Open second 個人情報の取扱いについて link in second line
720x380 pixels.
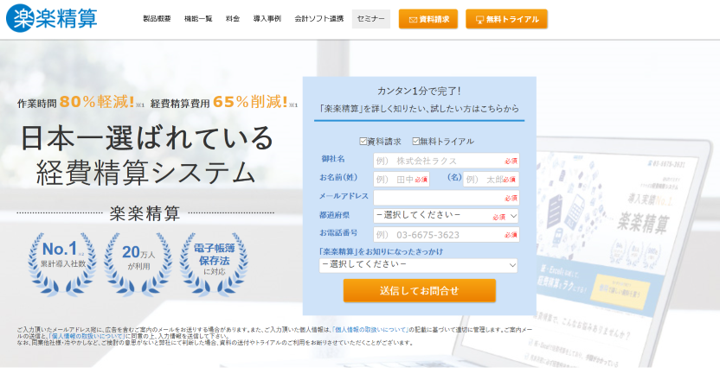click(x=86, y=336)
